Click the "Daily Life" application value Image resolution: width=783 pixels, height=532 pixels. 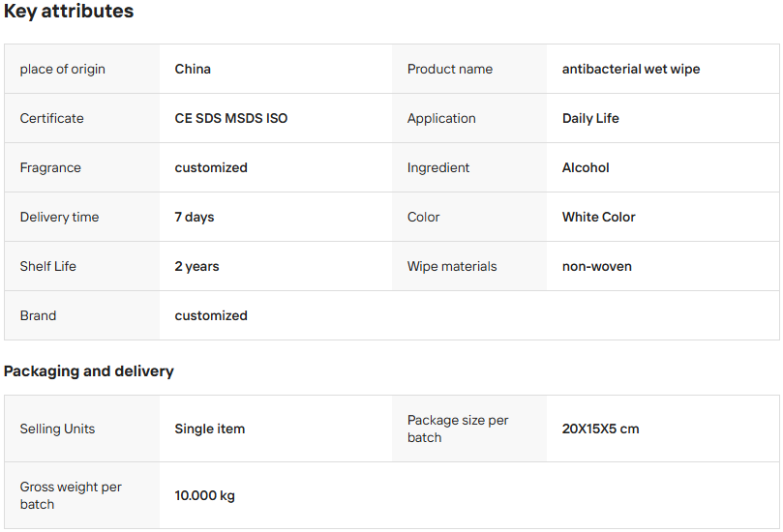coord(590,118)
